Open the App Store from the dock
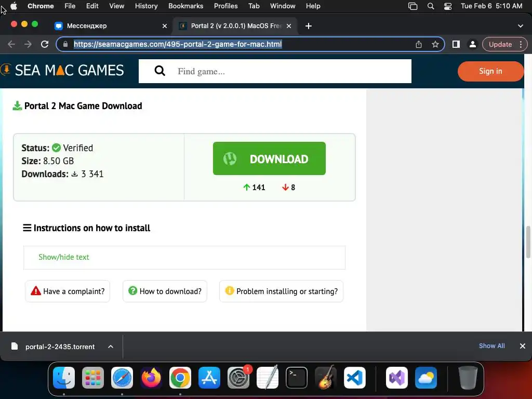The width and height of the screenshot is (532, 399). 209,378
